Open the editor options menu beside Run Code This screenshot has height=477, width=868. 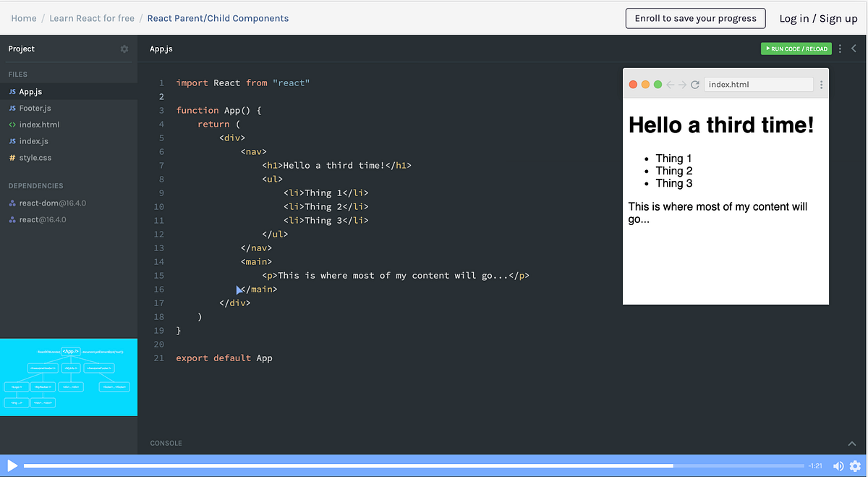(840, 48)
